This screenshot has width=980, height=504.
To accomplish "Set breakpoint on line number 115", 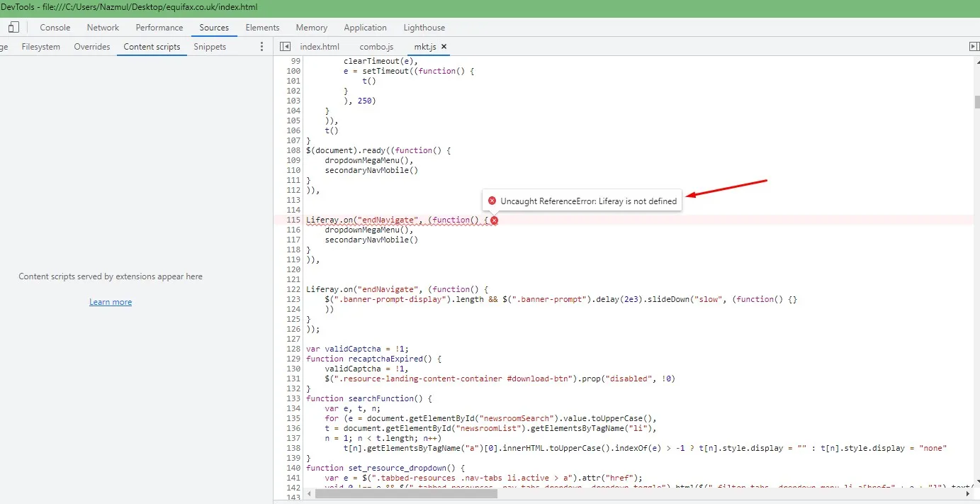I will [293, 220].
